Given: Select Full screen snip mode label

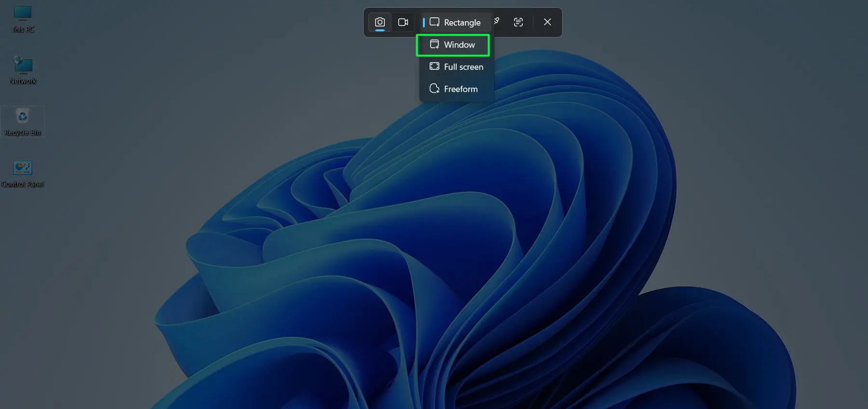Looking at the screenshot, I should point(463,67).
